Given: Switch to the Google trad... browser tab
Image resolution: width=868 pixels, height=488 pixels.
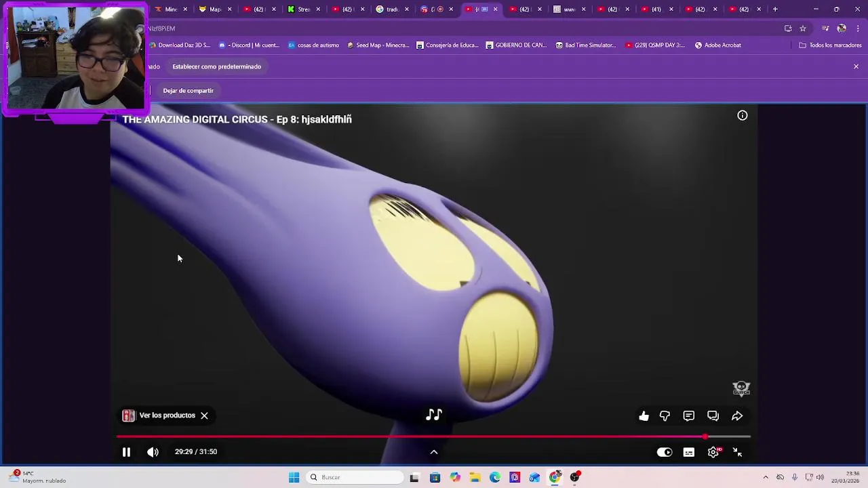Looking at the screenshot, I should [x=387, y=9].
